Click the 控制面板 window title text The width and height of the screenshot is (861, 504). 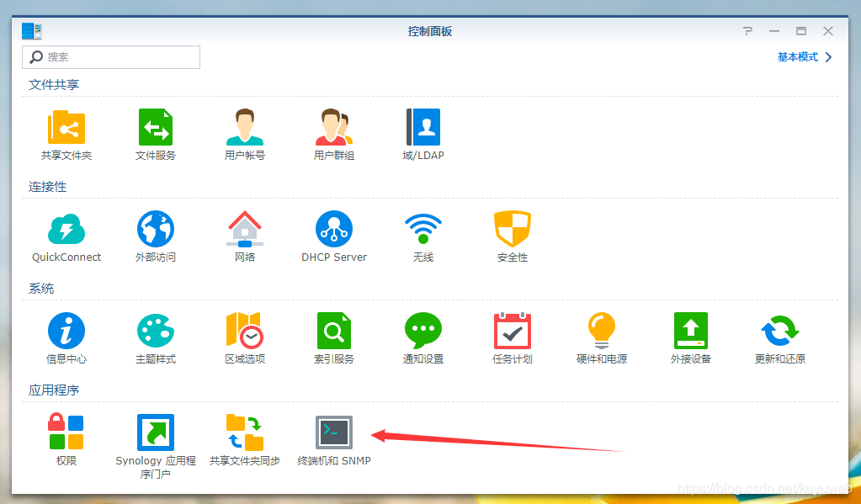tap(430, 31)
